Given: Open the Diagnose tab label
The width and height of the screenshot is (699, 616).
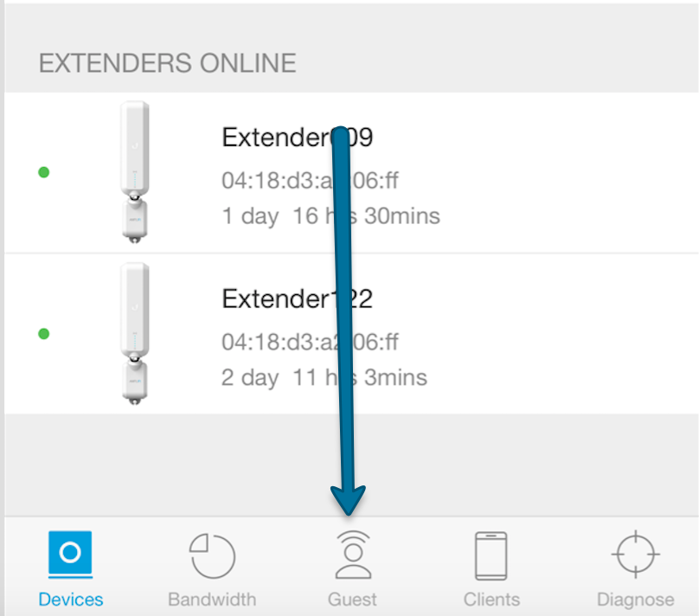Looking at the screenshot, I should (635, 600).
